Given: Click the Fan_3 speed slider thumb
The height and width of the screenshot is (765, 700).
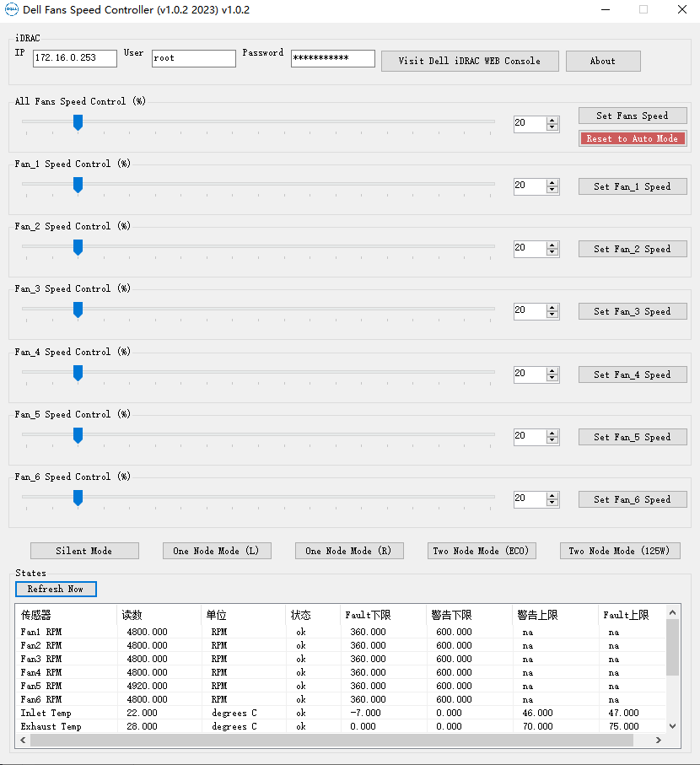Looking at the screenshot, I should 78,310.
